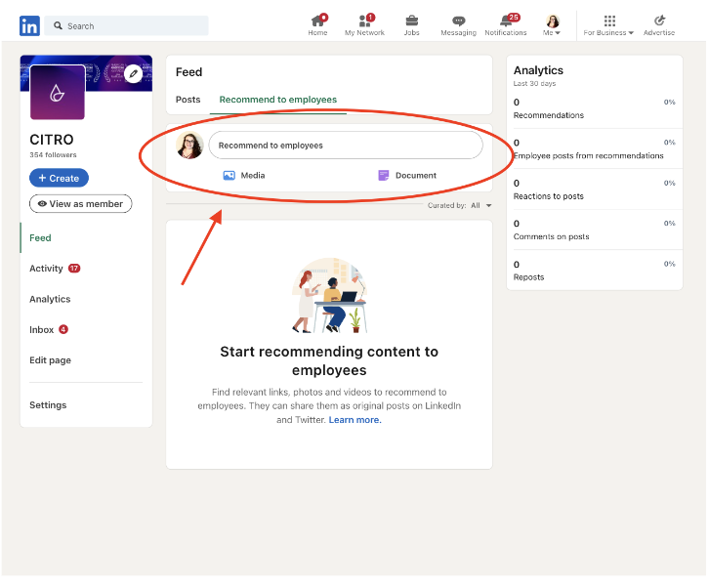Open the Curated by All dropdown

pos(481,205)
